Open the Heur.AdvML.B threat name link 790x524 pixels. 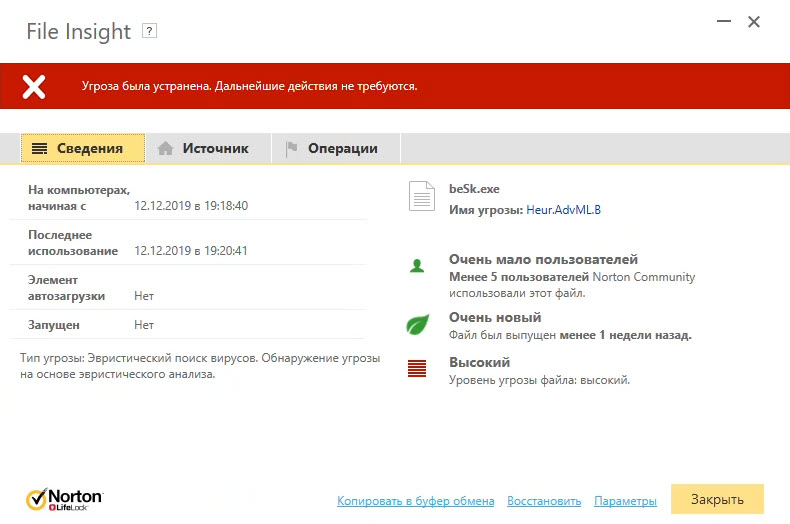[x=563, y=210]
